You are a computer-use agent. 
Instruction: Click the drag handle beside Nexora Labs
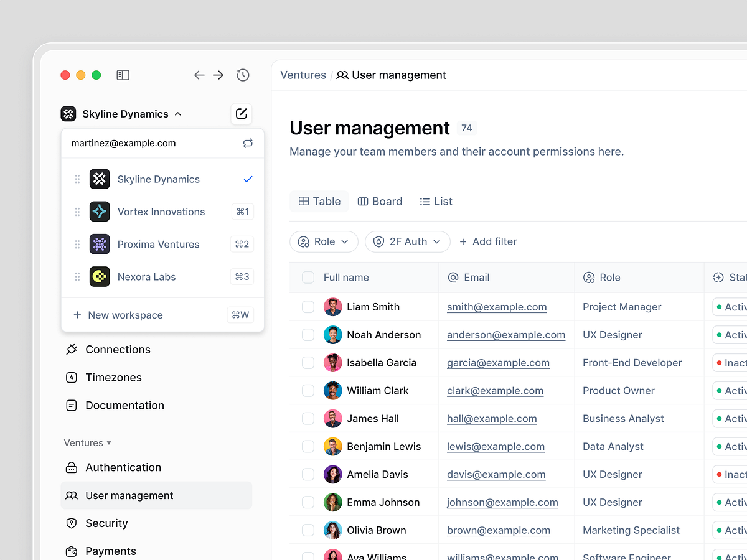78,277
